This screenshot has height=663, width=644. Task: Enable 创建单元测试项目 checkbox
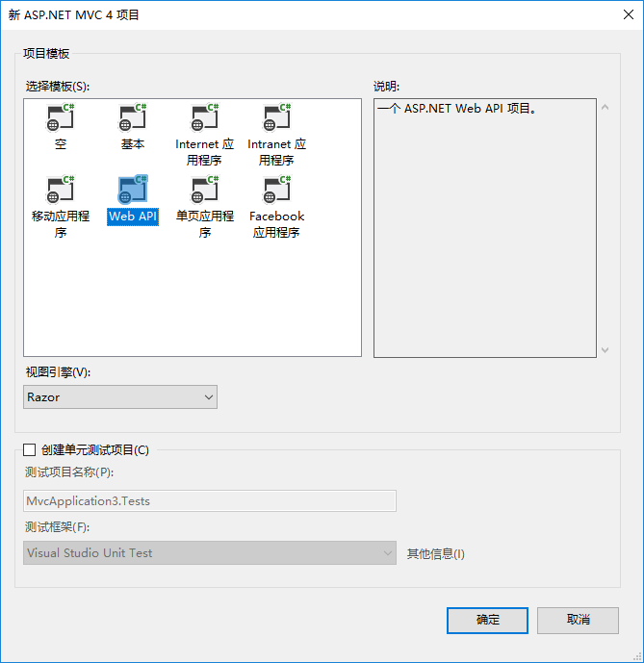click(29, 450)
